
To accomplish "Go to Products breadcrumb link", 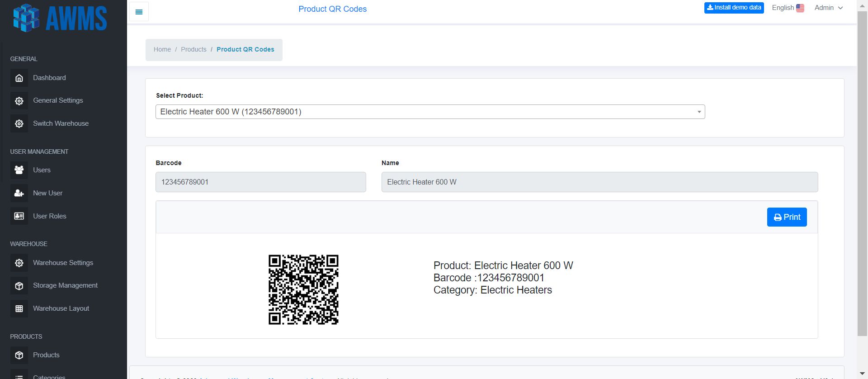I will 193,49.
